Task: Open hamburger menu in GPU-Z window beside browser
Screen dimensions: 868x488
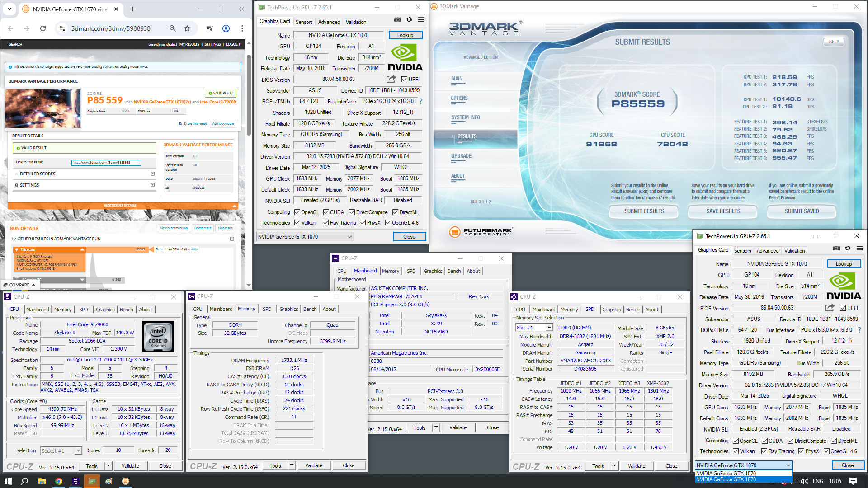Action: [421, 20]
